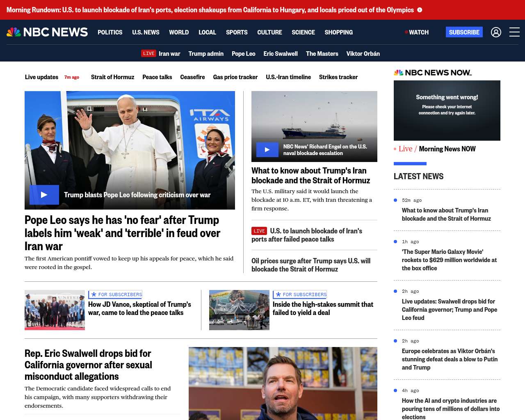Click For Subscribers badge above JD Vance story
The image size is (525, 420).
pyautogui.click(x=115, y=294)
